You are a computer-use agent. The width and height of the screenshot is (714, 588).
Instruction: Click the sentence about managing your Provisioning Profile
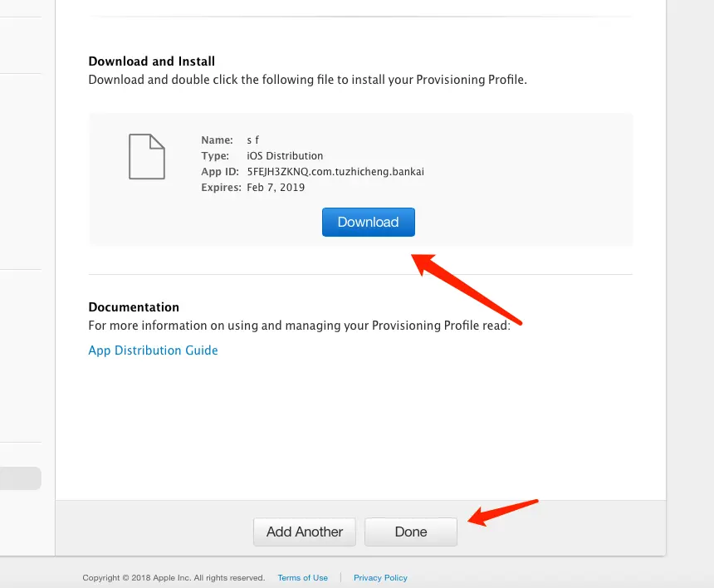click(x=300, y=326)
